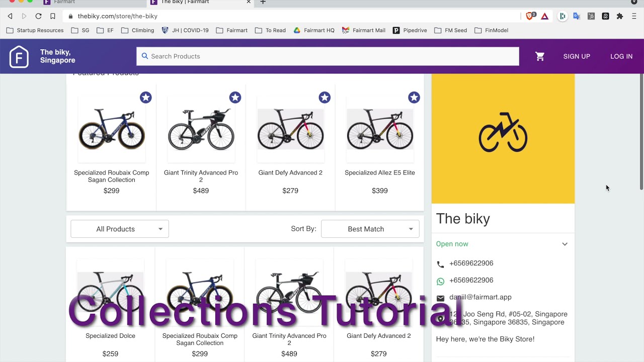Open the EF bookmark folder
The image size is (644, 362).
coord(105,30)
